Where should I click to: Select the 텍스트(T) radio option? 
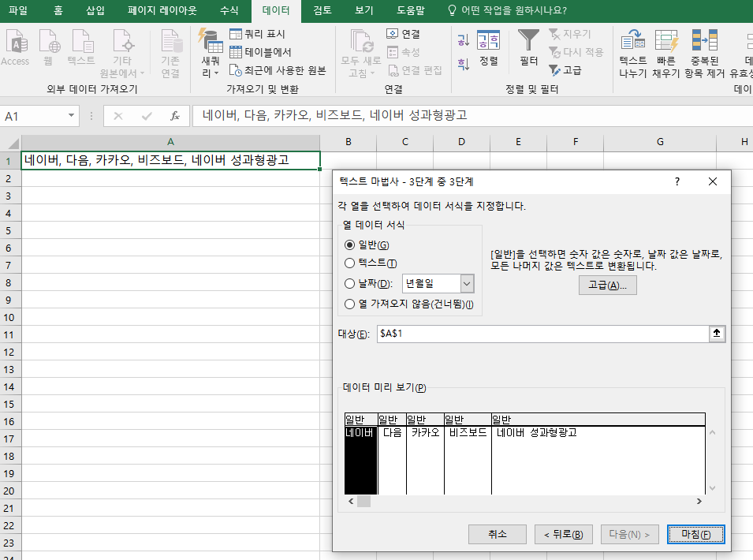point(349,263)
